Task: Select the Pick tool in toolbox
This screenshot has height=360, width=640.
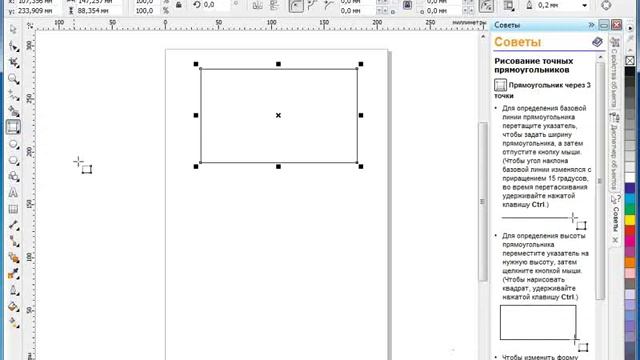Action: pyautogui.click(x=13, y=30)
